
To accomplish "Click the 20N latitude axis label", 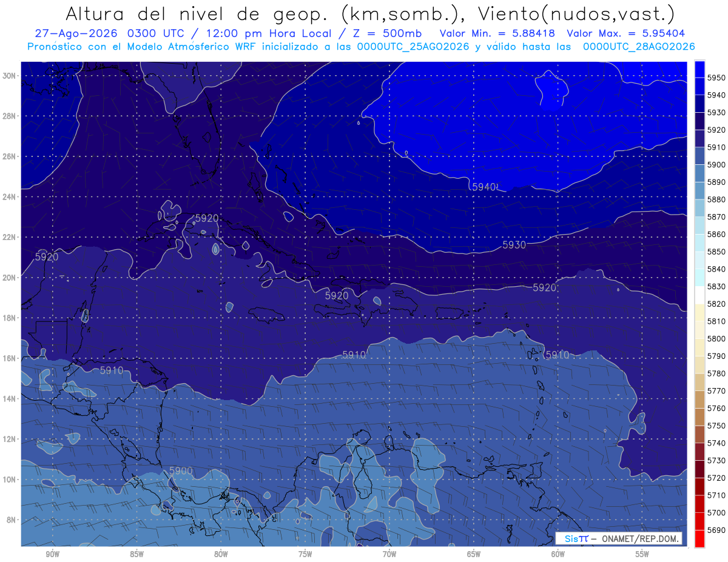I will click(x=9, y=278).
